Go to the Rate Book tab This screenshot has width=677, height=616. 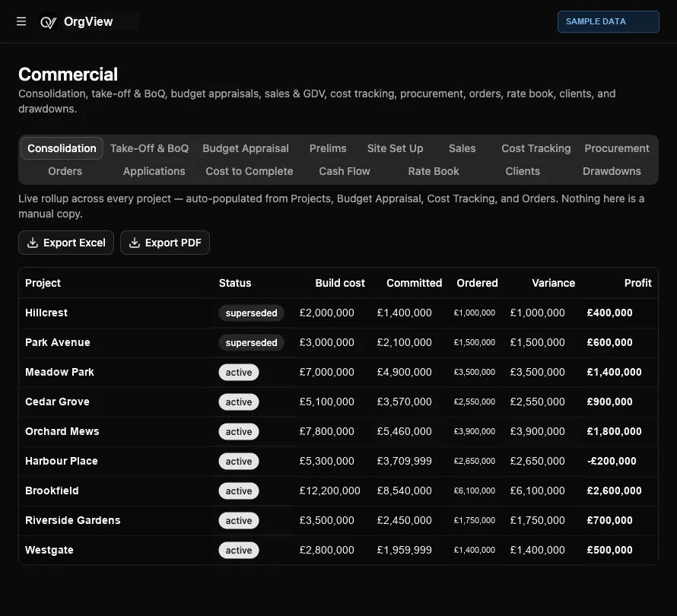coord(434,171)
